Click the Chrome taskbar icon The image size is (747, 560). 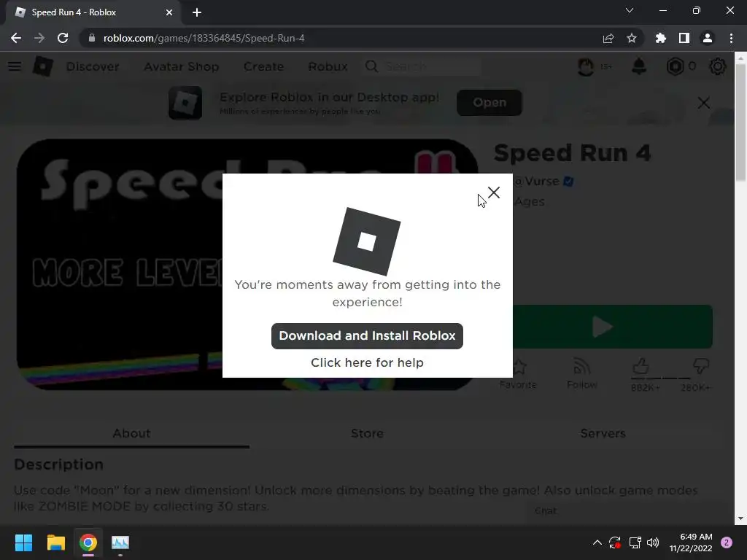[x=88, y=542]
